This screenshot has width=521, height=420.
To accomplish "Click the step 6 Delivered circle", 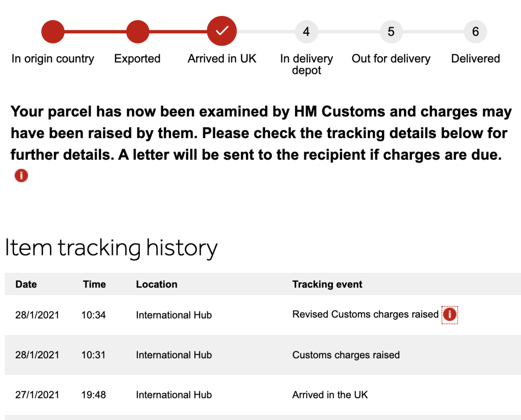I will click(476, 32).
